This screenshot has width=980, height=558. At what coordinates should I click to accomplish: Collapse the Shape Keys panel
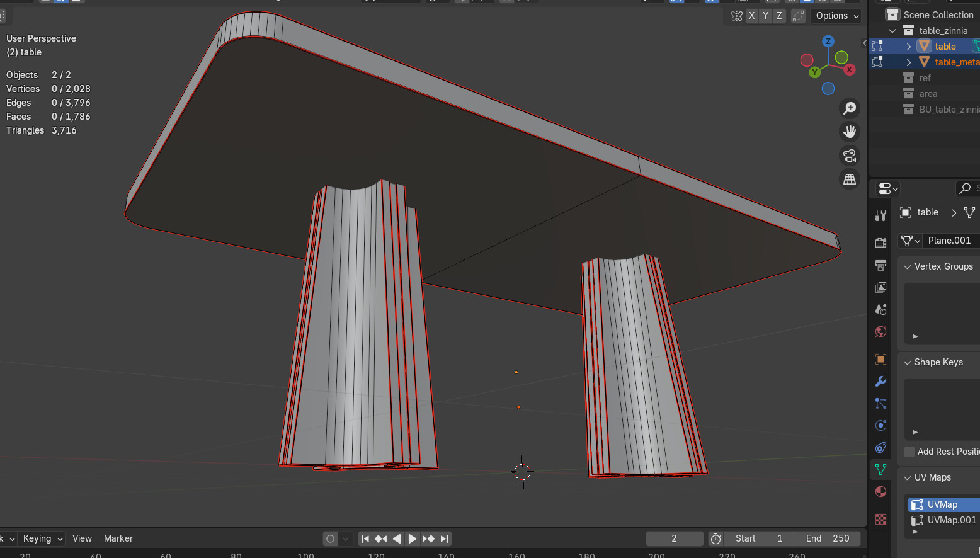[908, 362]
